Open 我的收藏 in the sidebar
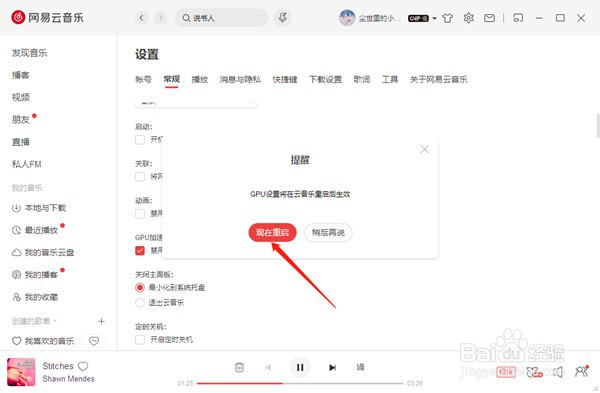 pyautogui.click(x=35, y=297)
